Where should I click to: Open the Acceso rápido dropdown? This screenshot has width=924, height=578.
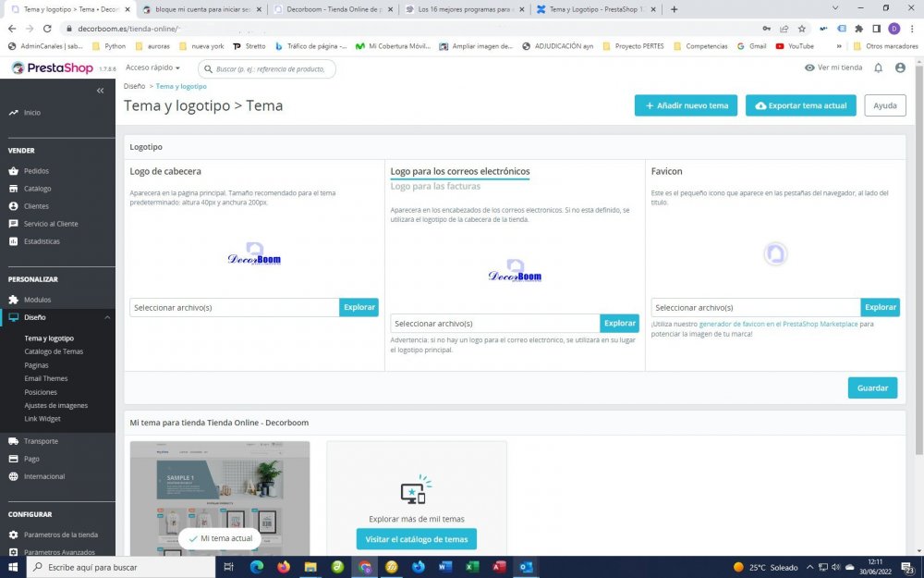(152, 68)
